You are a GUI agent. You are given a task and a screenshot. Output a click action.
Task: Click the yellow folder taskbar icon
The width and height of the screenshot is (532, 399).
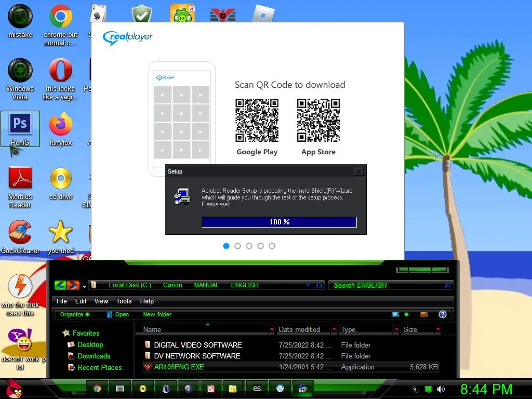(x=233, y=389)
